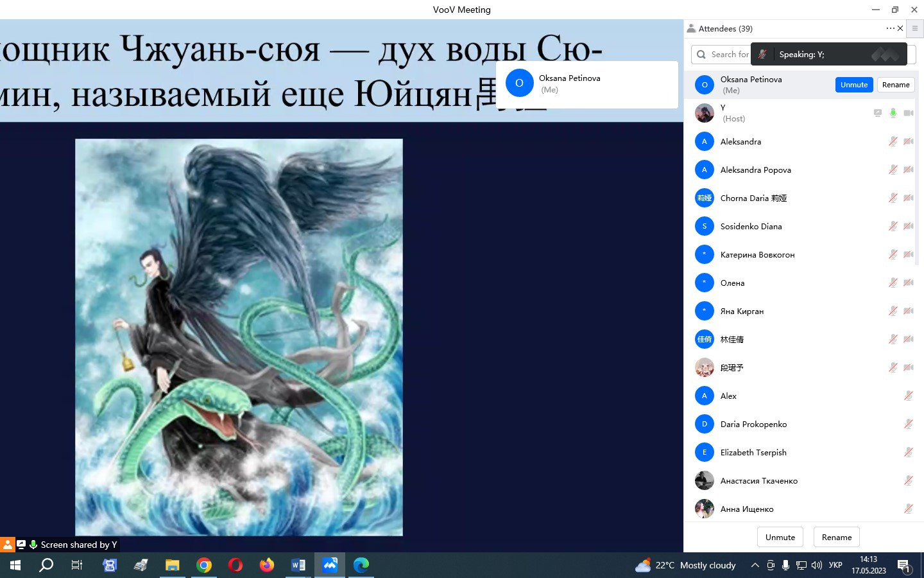Image resolution: width=924 pixels, height=578 pixels.
Task: Click the muted microphone icon beside Speaking: Y
Action: [762, 55]
